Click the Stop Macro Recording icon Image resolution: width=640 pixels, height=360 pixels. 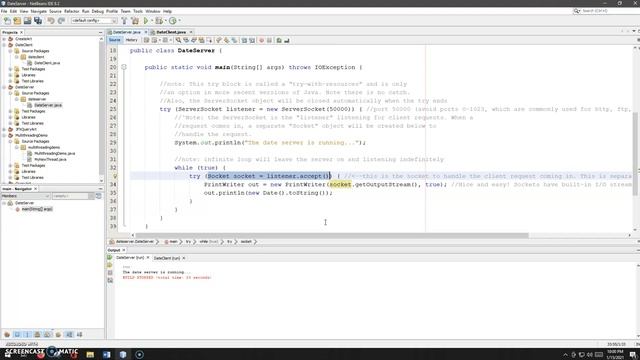coord(269,40)
